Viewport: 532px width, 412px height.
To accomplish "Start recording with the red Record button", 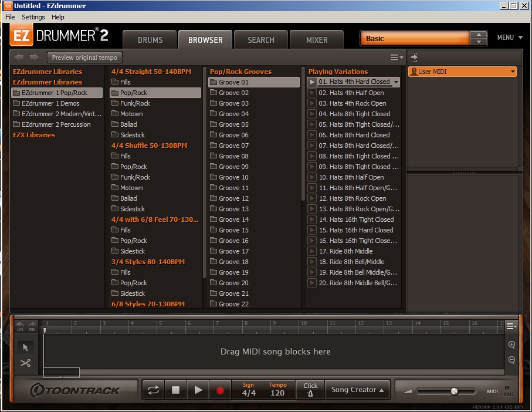I will point(220,390).
